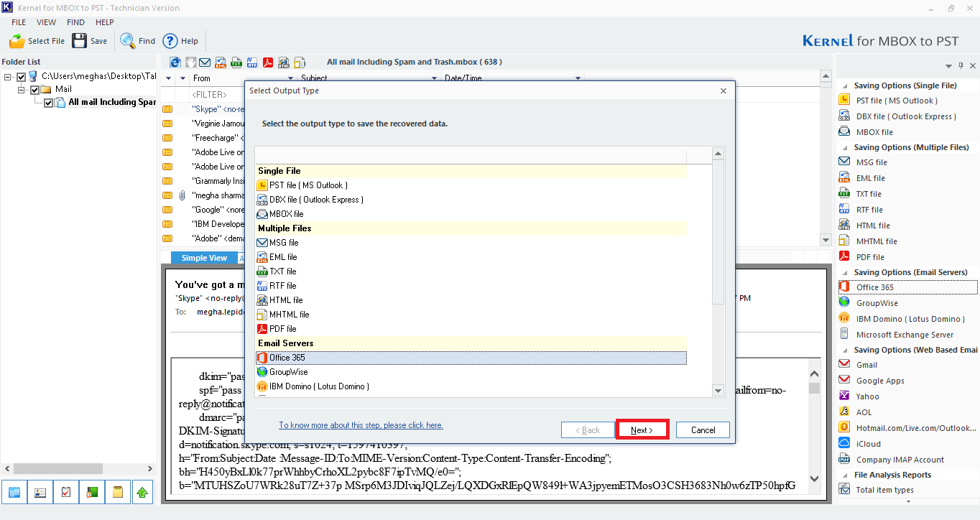Choose Microsoft Exchange Server in right sidebar
980x520 pixels.
pos(905,335)
